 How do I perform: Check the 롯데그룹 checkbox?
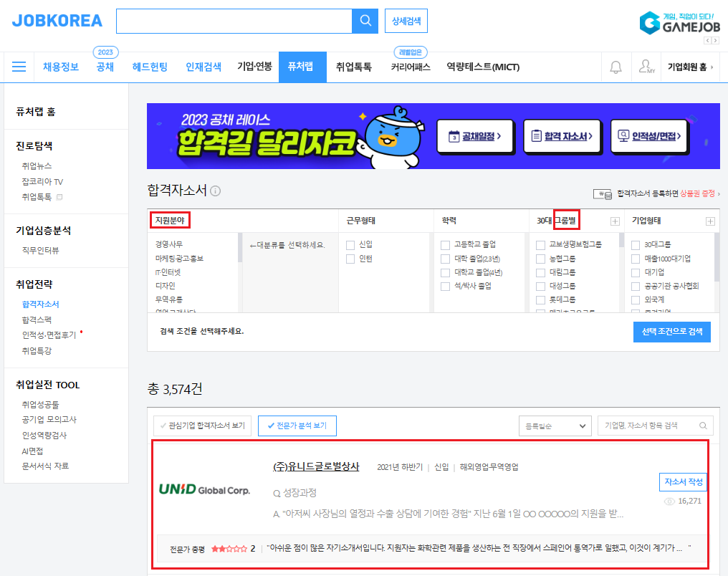tap(540, 300)
